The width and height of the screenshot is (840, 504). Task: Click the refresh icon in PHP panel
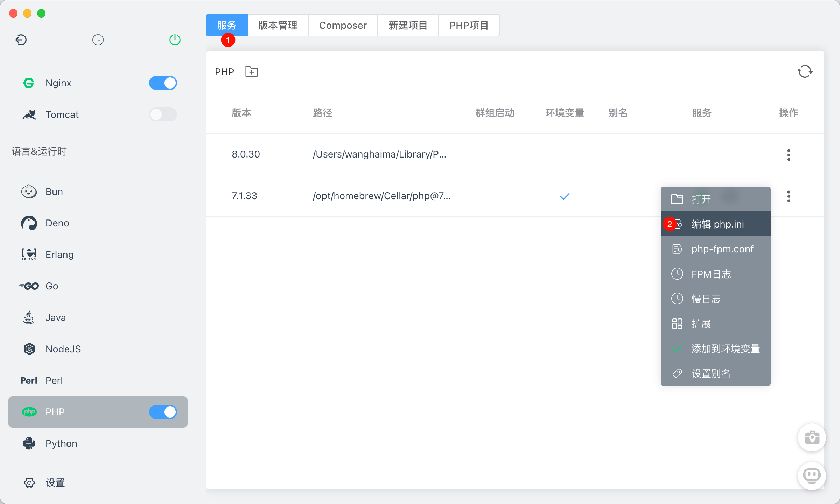pos(805,72)
